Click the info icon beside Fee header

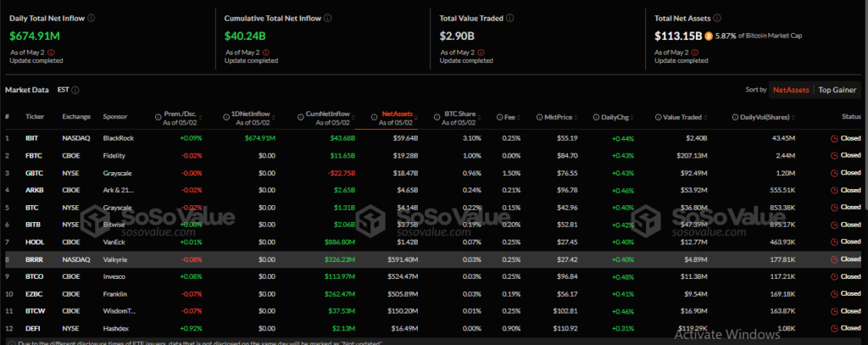[500, 117]
